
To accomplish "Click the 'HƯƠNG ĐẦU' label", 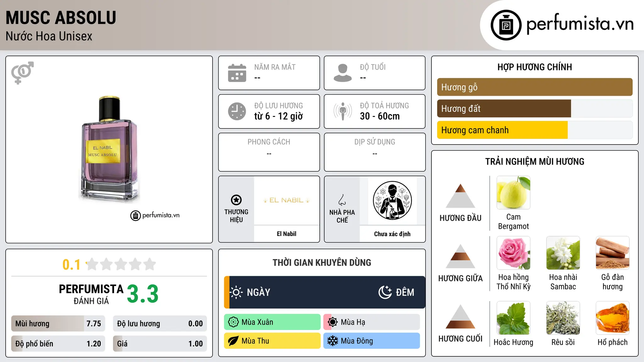I will pos(460,218).
